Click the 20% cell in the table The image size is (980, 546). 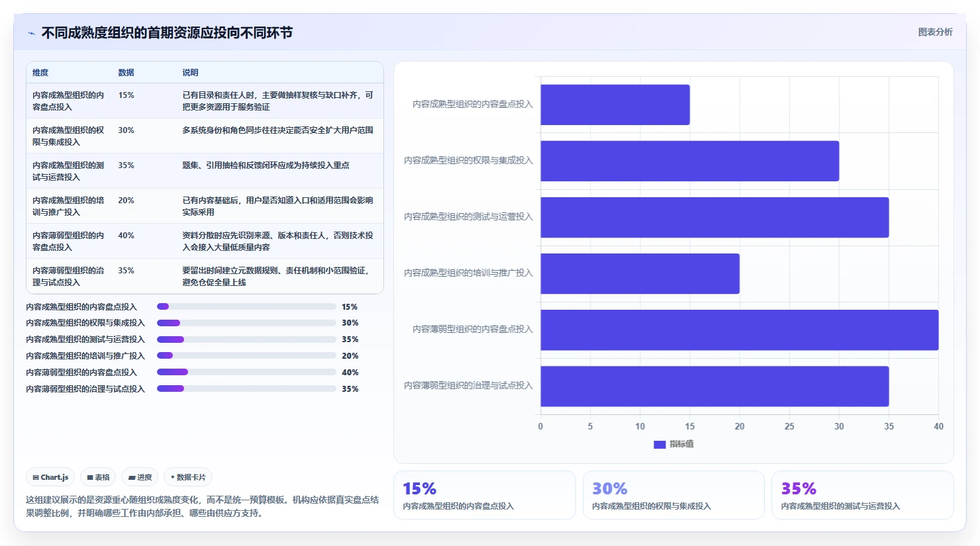(126, 201)
